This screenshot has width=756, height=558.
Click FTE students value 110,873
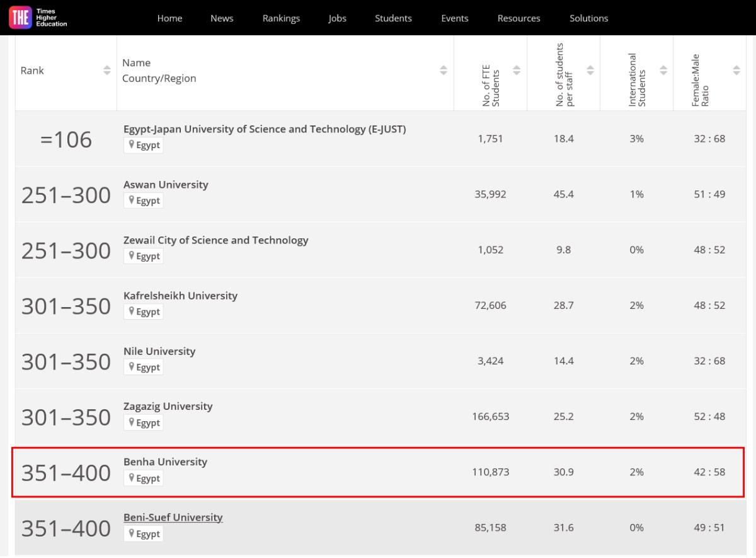tap(490, 472)
